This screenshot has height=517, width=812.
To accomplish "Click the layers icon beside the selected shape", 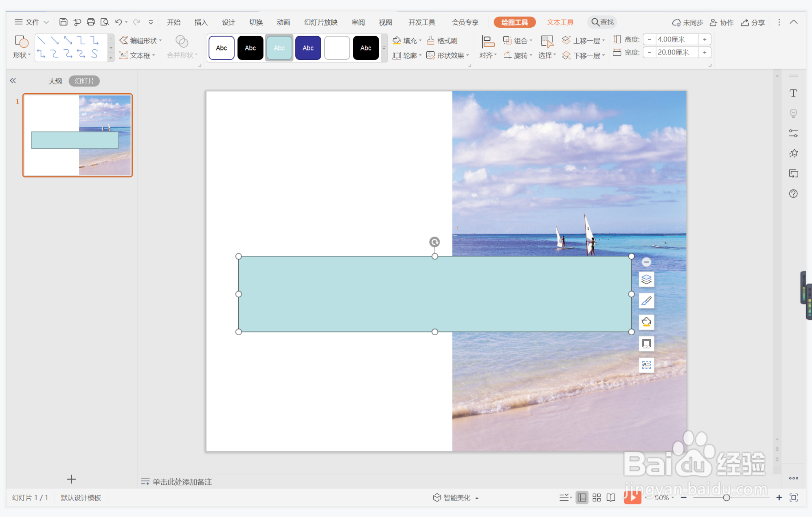I will pos(646,279).
